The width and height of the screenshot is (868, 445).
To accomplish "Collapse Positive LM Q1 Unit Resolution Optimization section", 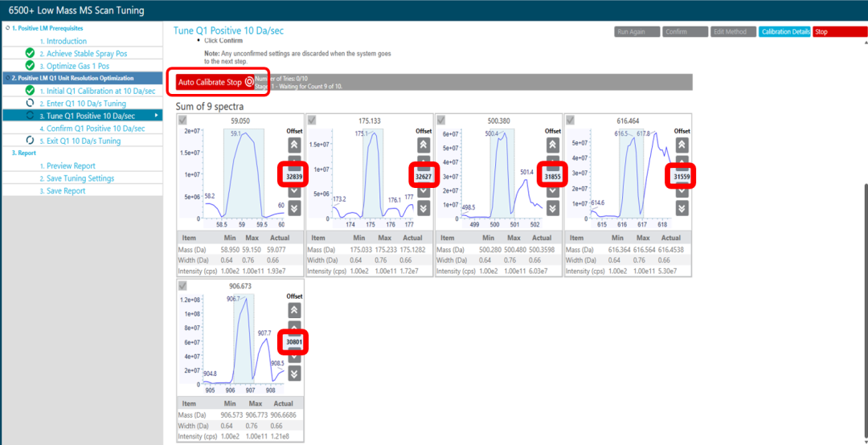I will tap(6, 78).
